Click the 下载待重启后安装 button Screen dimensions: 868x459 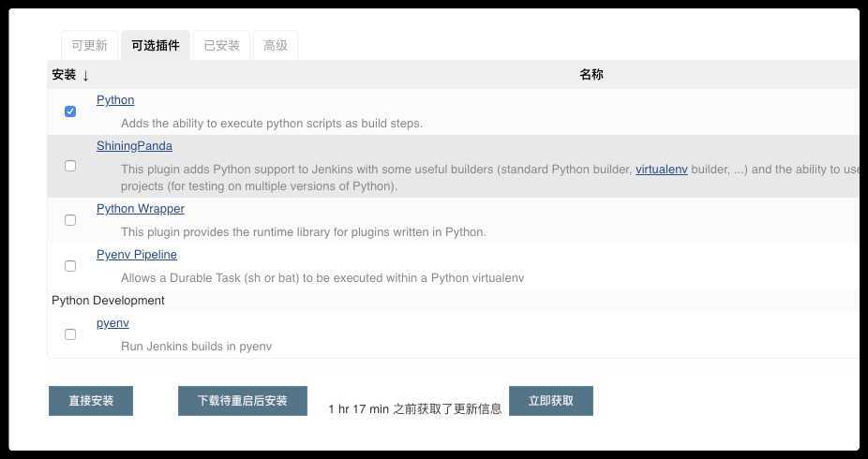click(x=243, y=401)
